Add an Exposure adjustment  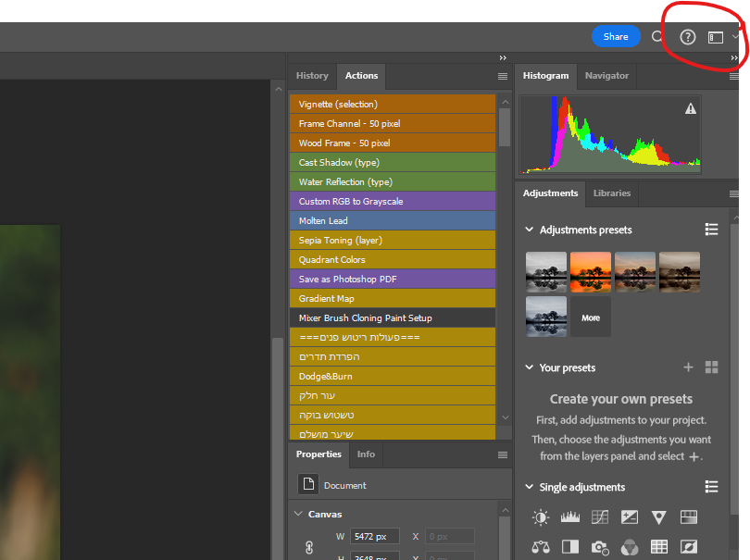[x=630, y=518]
